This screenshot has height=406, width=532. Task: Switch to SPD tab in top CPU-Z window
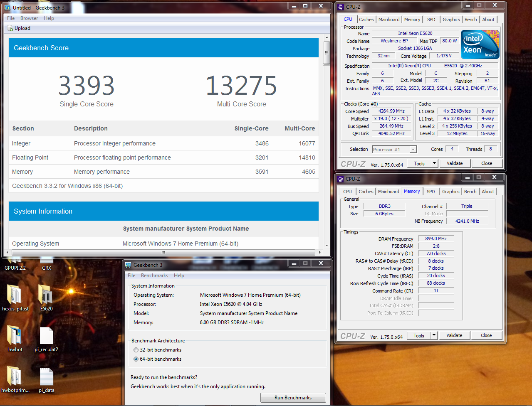click(x=431, y=20)
